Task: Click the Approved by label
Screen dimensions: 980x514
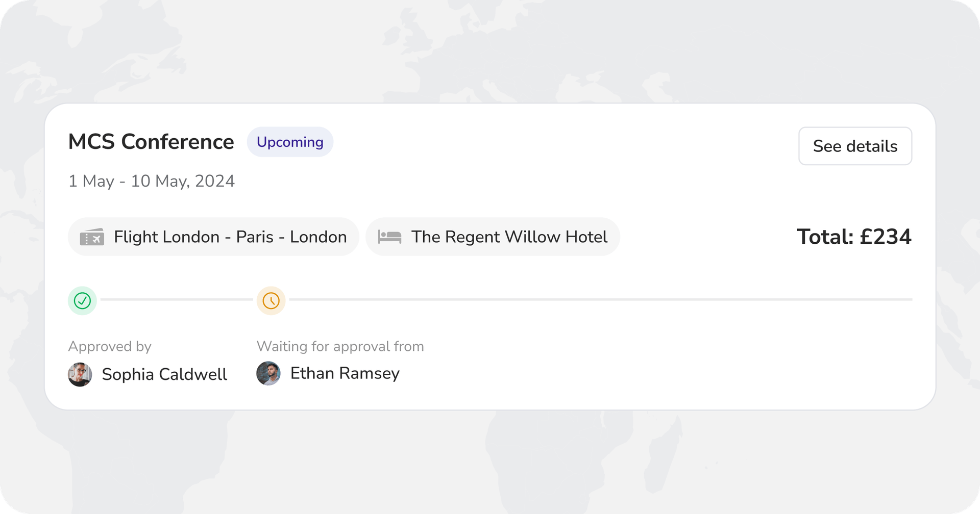Action: (x=110, y=347)
